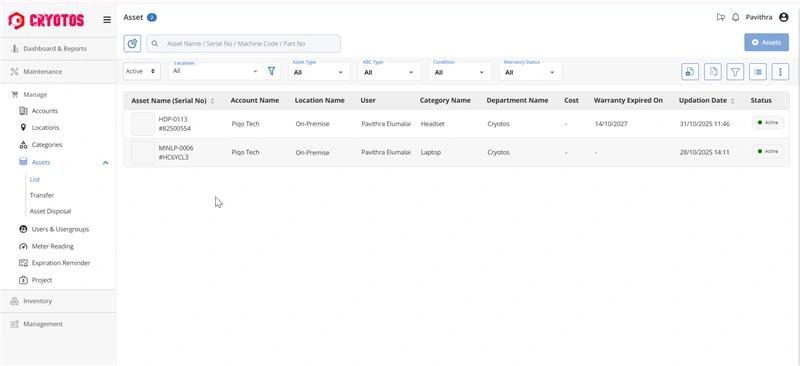Open the Location dropdown
Image resolution: width=800 pixels, height=366 pixels.
216,71
